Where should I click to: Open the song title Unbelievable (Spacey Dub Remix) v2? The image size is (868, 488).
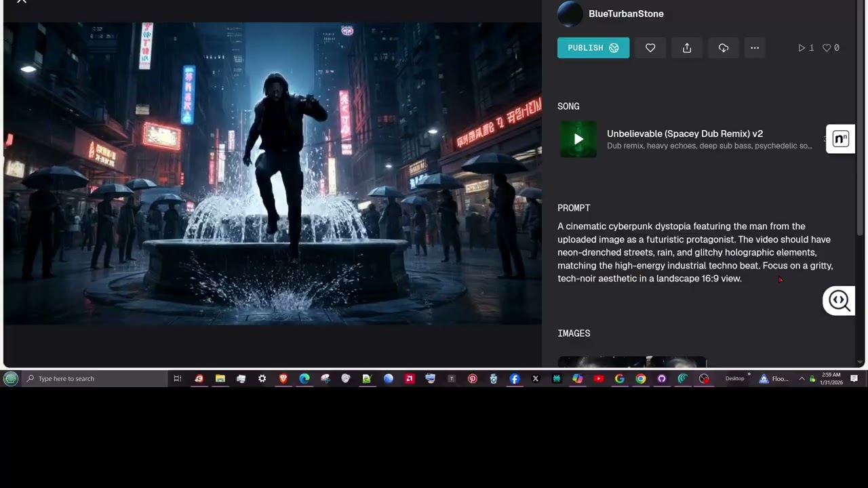point(685,134)
